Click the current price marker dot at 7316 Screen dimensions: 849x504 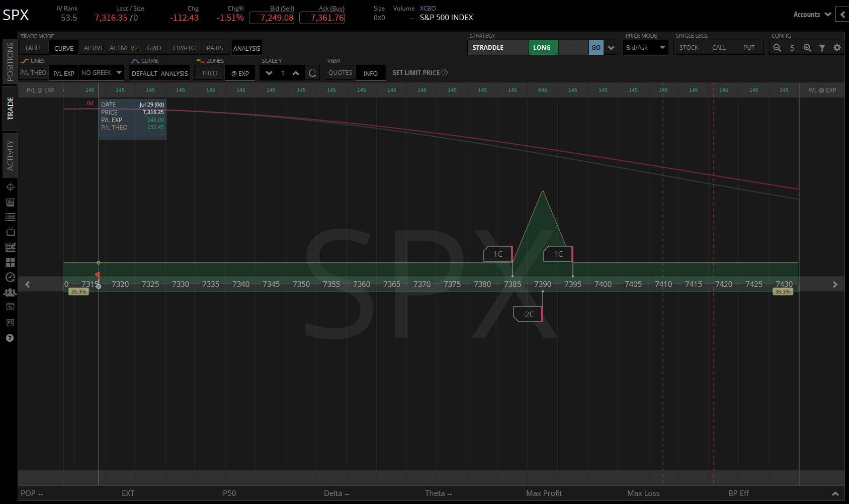(99, 286)
